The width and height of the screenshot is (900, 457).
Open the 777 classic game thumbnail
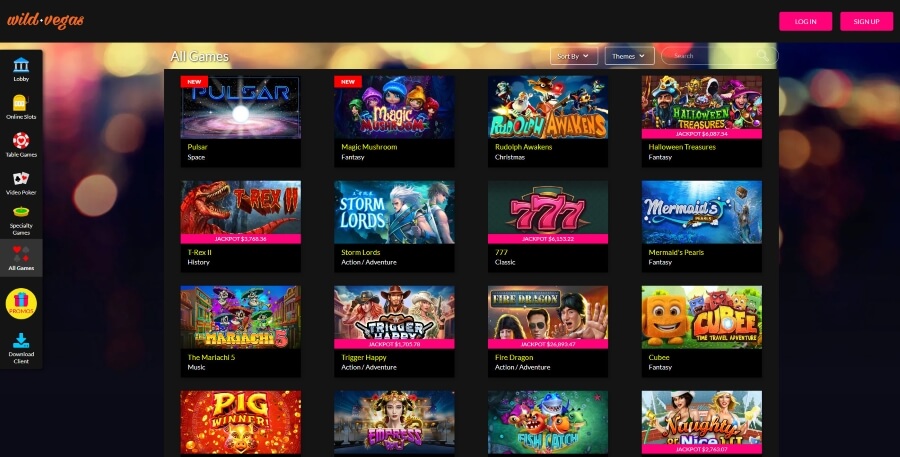pos(548,212)
